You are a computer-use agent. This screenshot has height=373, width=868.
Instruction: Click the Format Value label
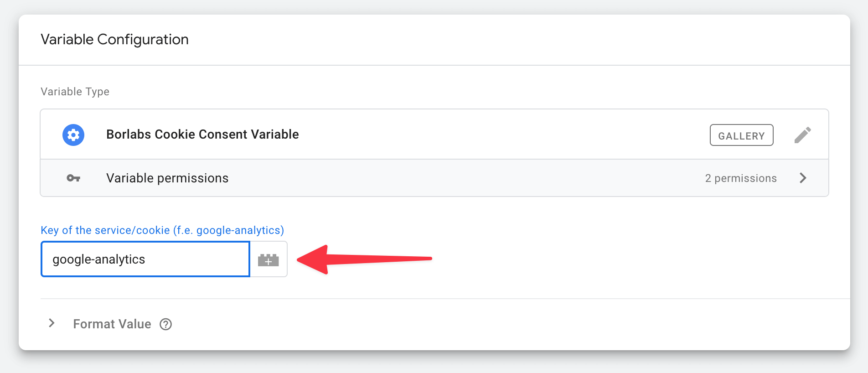point(112,324)
